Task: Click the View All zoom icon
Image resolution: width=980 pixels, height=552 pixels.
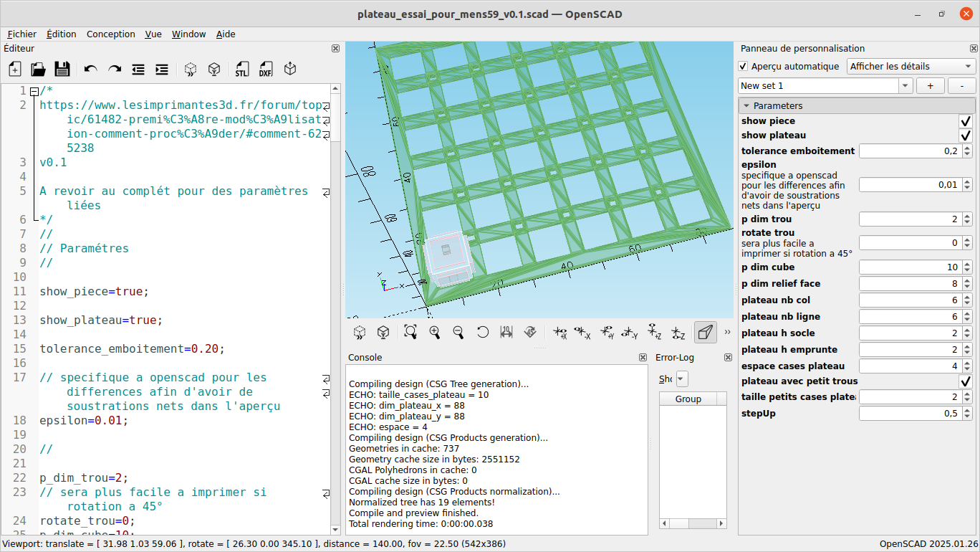Action: point(410,332)
